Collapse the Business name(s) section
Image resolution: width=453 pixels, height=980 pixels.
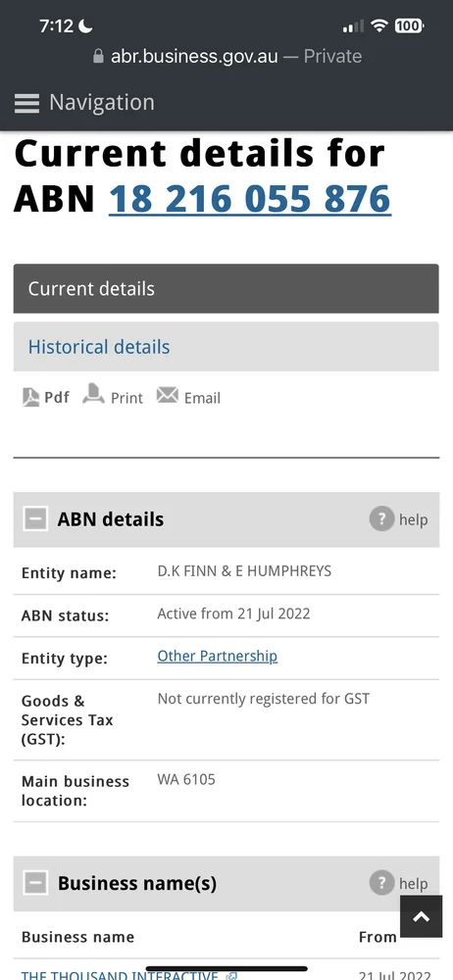(x=35, y=883)
